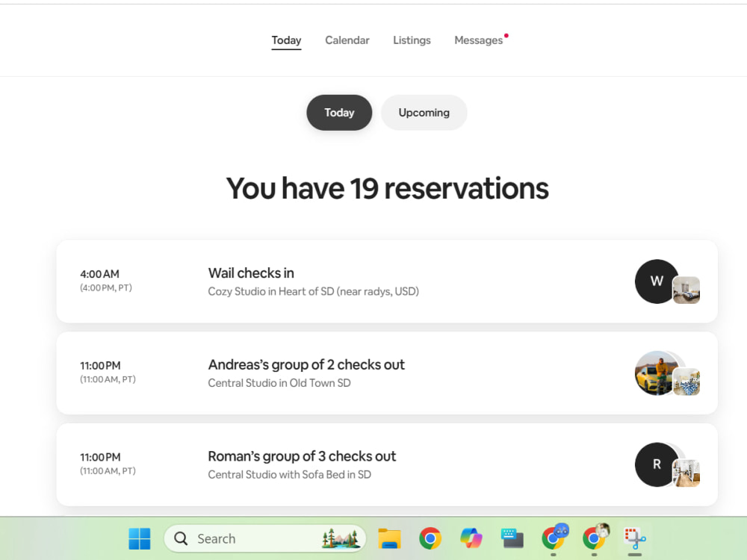The image size is (747, 560).
Task: Launch Google Chrome from taskbar
Action: tap(430, 538)
